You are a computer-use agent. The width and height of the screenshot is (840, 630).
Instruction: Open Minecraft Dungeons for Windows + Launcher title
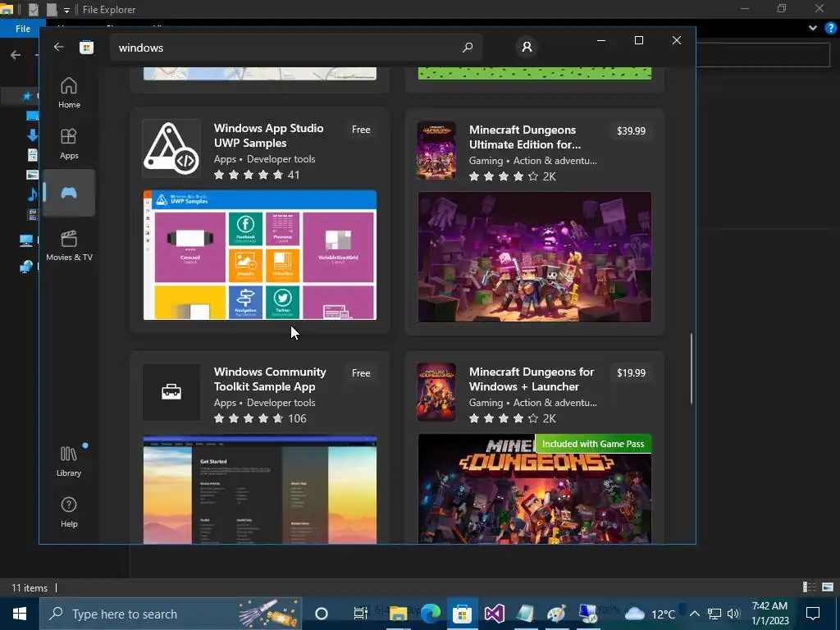click(x=532, y=379)
